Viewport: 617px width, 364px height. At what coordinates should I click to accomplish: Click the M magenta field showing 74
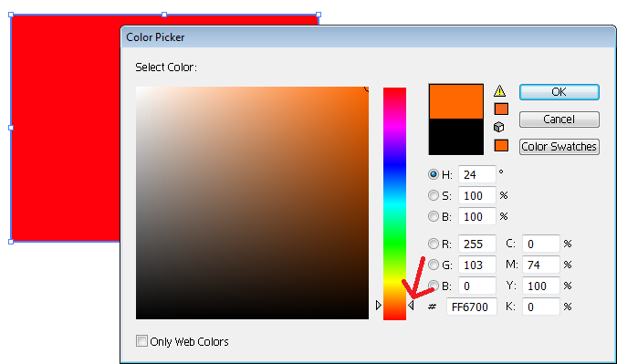(x=540, y=265)
